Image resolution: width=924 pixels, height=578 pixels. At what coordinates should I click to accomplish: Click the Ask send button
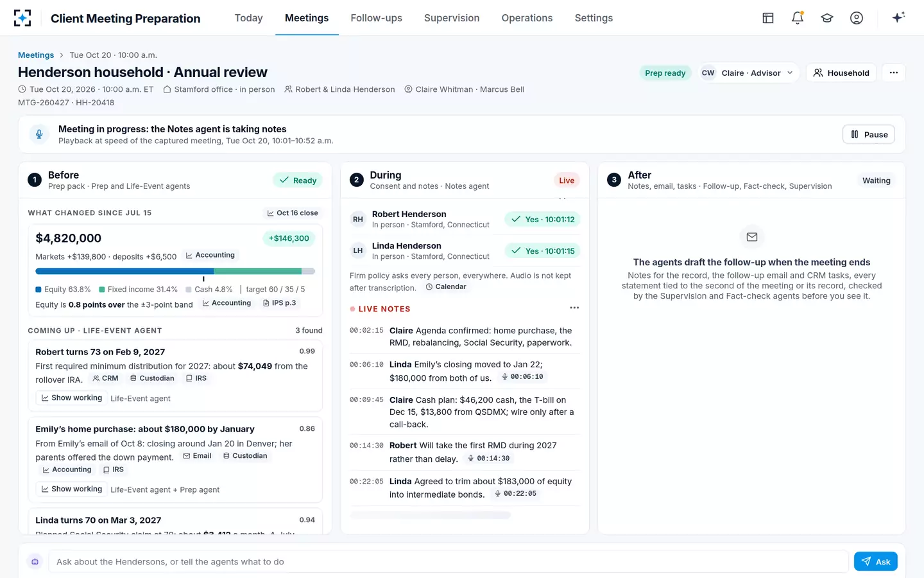coord(876,561)
